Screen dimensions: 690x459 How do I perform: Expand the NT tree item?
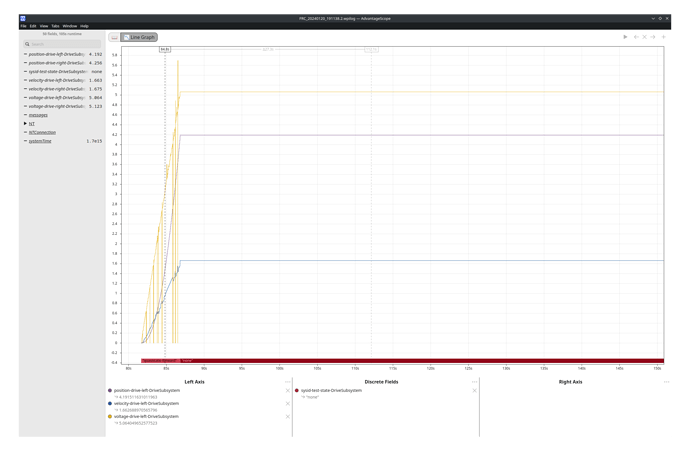pos(25,124)
